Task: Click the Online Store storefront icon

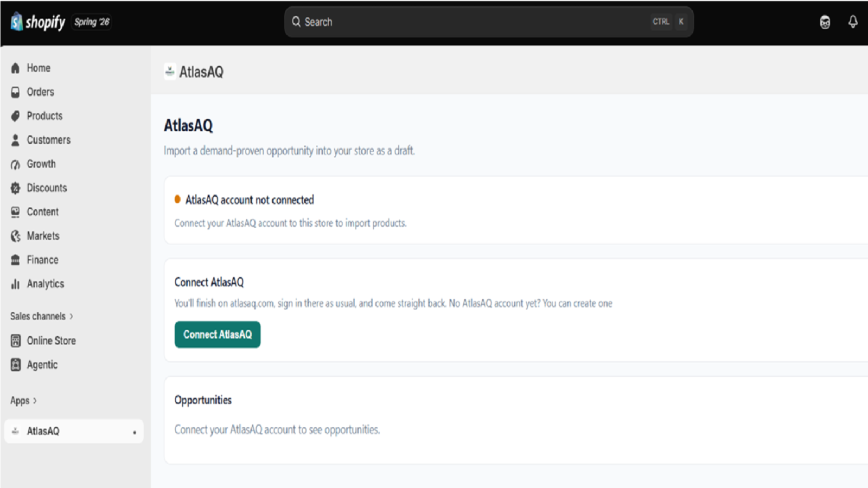Action: point(15,341)
